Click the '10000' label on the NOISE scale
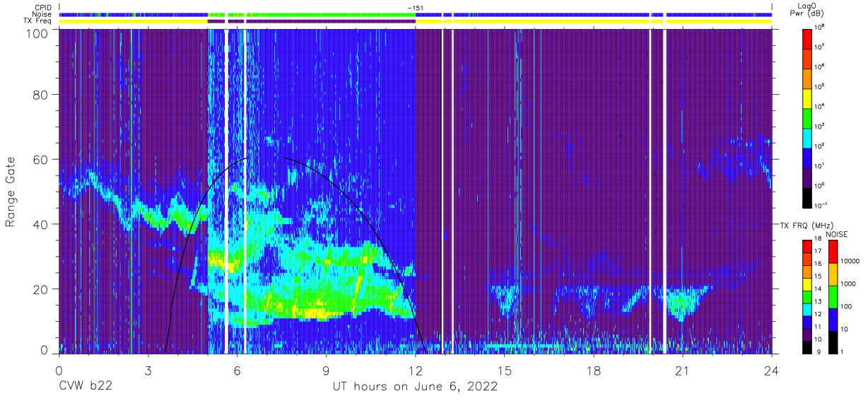Viewport: 868px width, 401px height. pyautogui.click(x=851, y=262)
